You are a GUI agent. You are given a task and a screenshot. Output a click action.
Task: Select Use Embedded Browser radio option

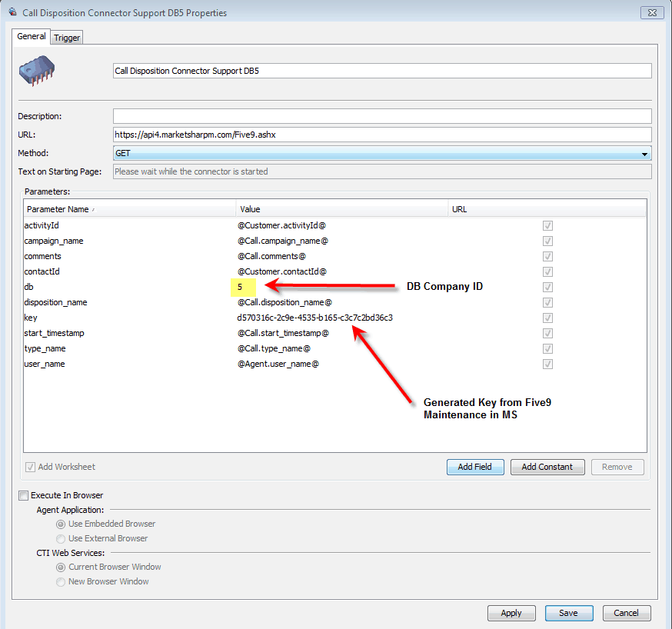click(61, 524)
